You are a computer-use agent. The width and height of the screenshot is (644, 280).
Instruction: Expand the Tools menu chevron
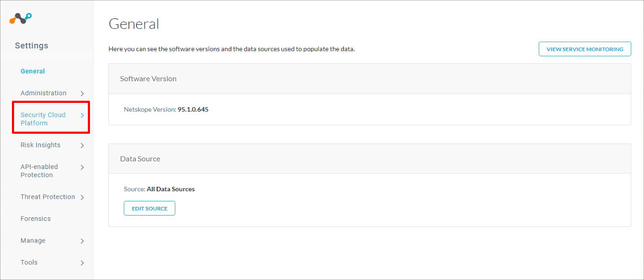tap(82, 263)
